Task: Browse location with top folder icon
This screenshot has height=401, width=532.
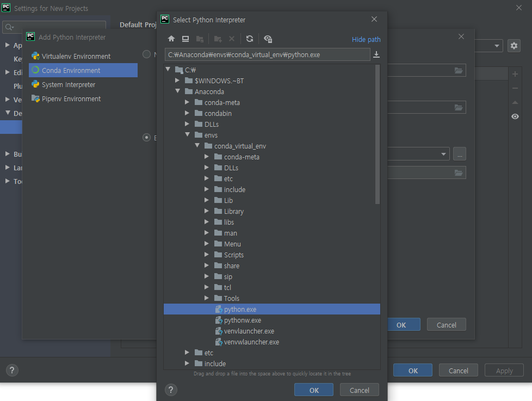Action: [x=459, y=70]
